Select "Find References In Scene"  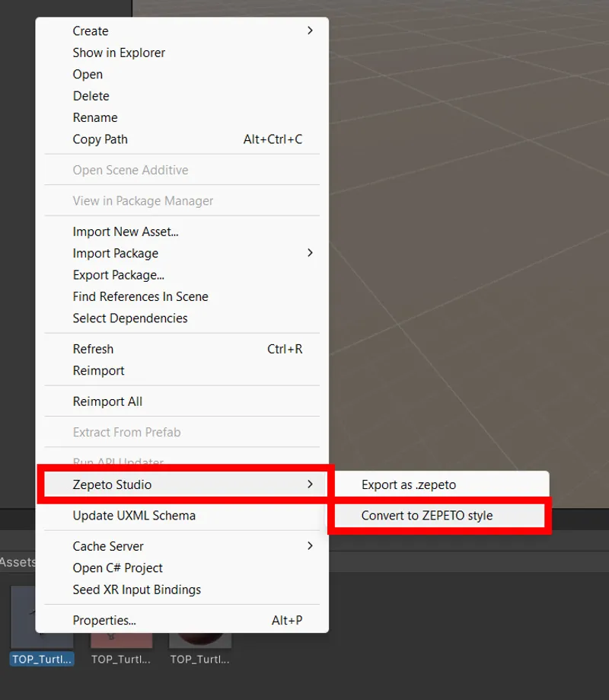(x=140, y=296)
